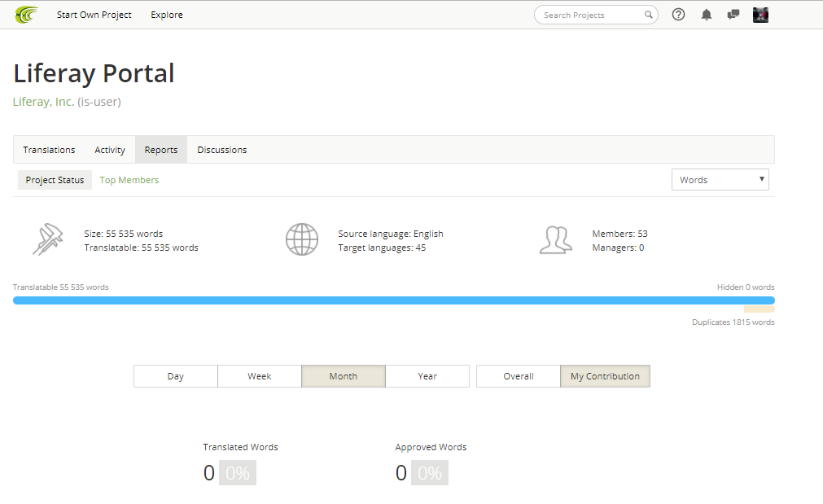Open the Liferay, Inc. owner link
The height and width of the screenshot is (504, 823).
[x=44, y=102]
